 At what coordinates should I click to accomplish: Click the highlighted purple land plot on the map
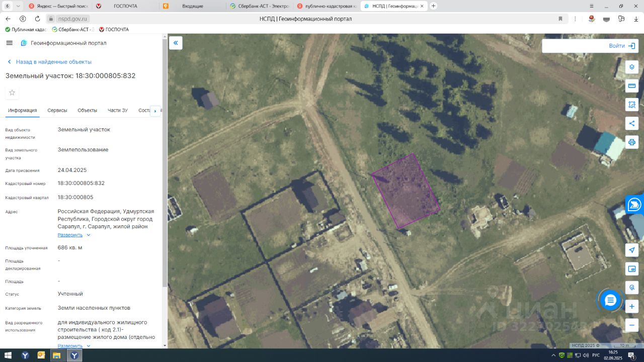[x=406, y=192]
